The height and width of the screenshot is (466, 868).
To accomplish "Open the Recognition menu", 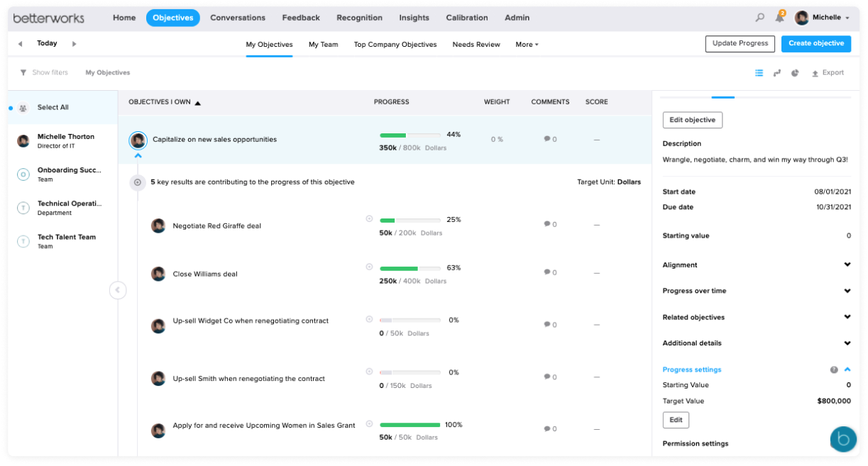I will (359, 18).
